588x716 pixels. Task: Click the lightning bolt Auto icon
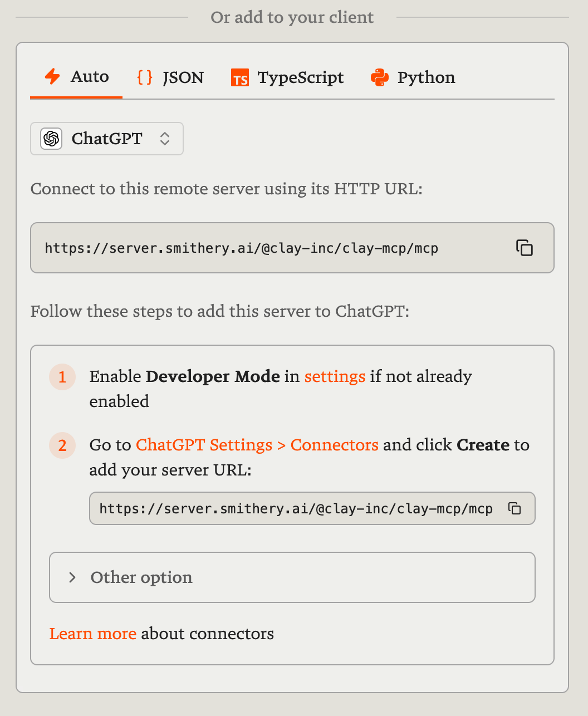[52, 77]
